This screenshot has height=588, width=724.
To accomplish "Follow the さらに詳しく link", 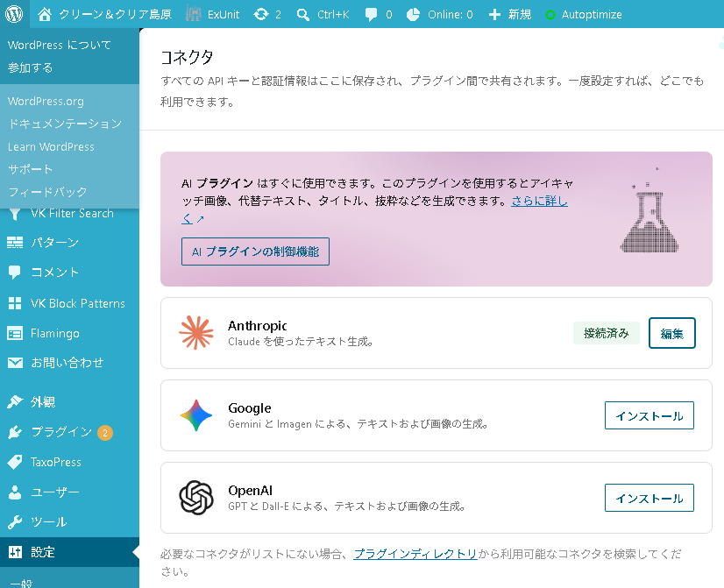I will click(539, 202).
